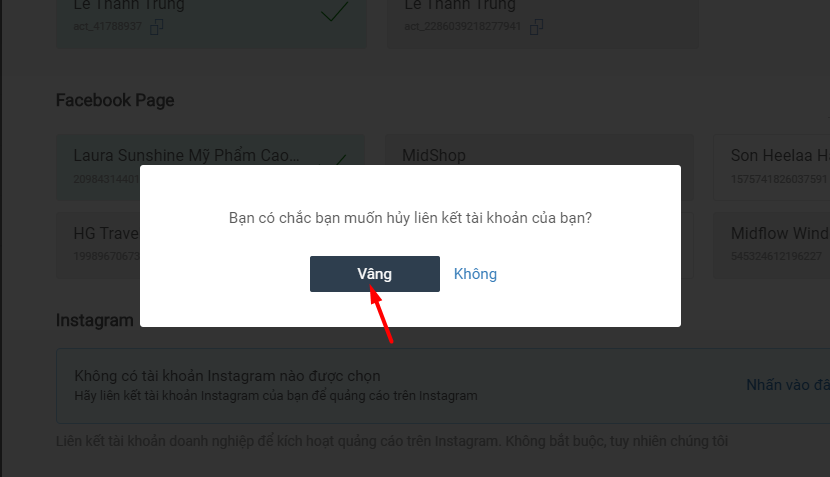Click page ID 545324612196227
Viewport: 830px width, 477px height.
(x=776, y=256)
